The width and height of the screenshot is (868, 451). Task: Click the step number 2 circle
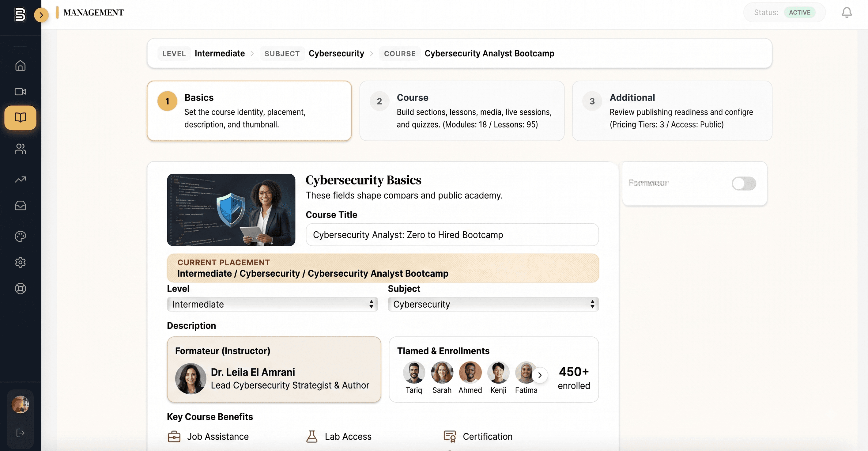tap(379, 101)
